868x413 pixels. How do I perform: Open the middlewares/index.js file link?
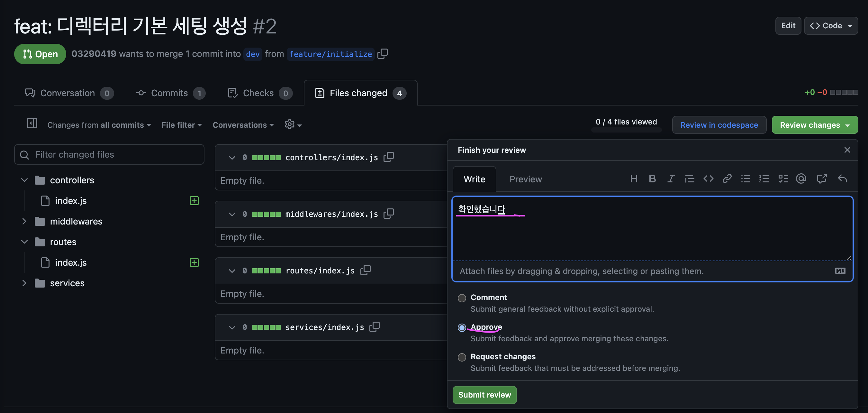(331, 214)
